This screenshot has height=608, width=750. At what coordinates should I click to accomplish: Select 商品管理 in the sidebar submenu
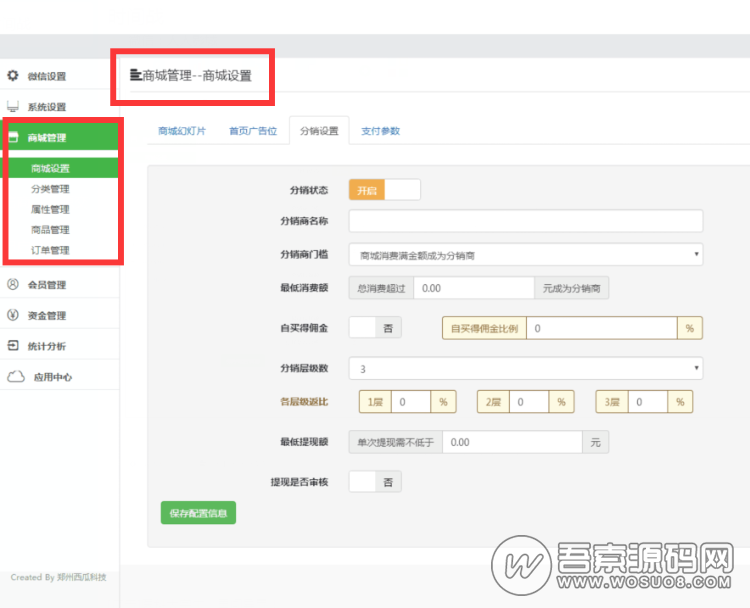pos(50,230)
